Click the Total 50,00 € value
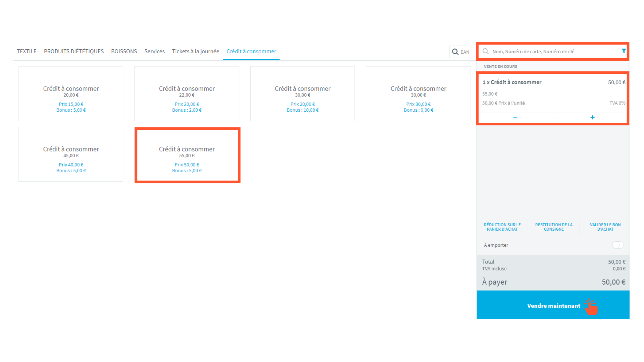This screenshot has width=644, height=362. coord(617,262)
